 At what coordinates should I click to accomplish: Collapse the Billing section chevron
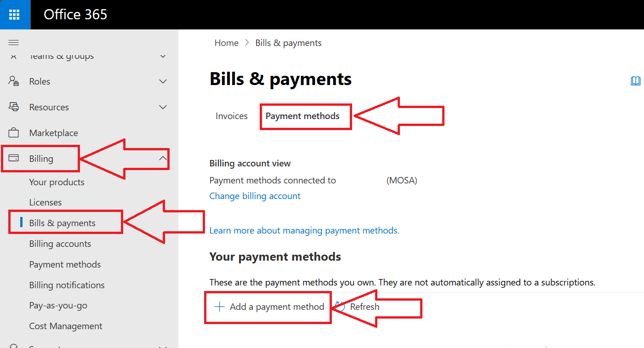coord(163,158)
